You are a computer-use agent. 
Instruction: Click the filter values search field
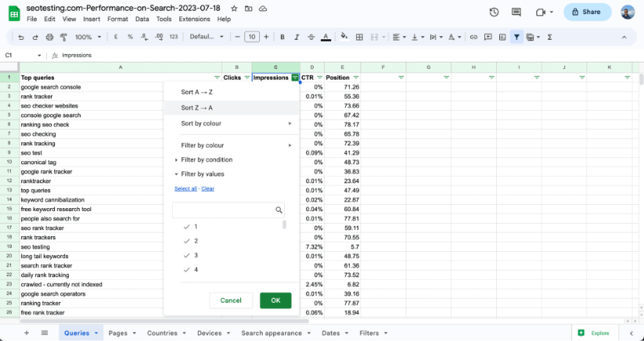pos(228,210)
